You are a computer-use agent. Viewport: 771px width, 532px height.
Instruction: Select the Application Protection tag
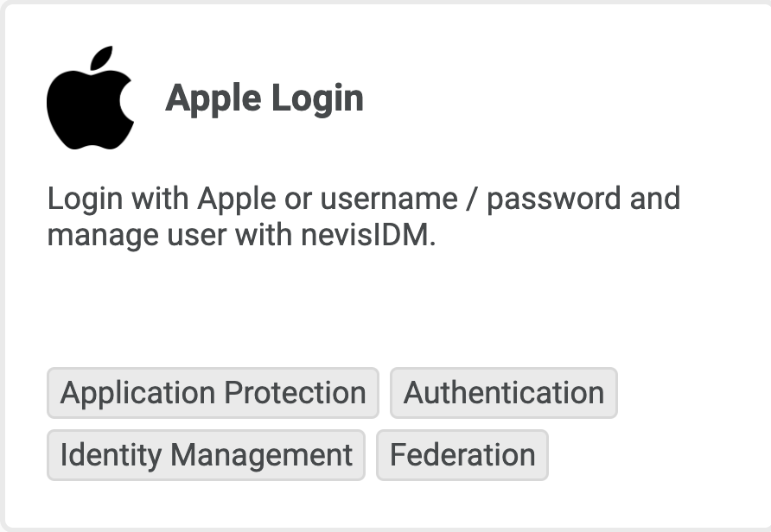click(x=213, y=393)
